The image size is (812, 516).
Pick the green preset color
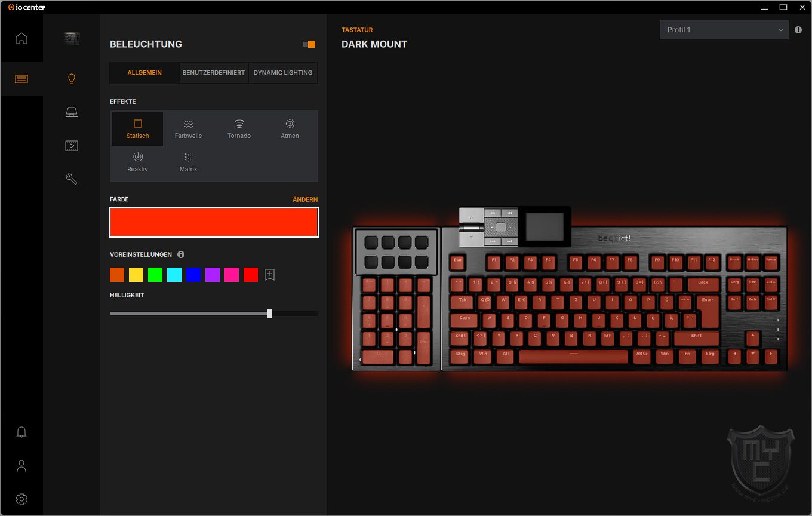click(x=155, y=275)
